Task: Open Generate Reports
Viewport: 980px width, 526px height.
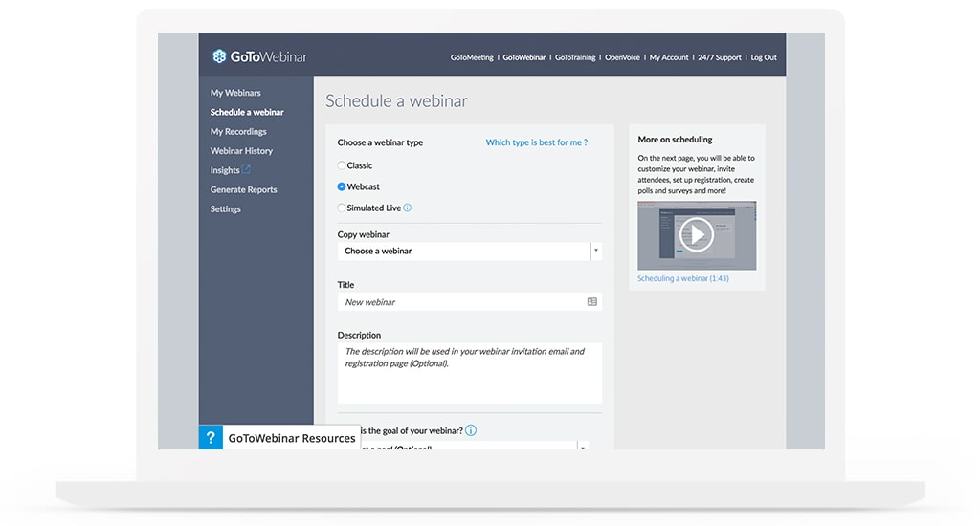Action: pyautogui.click(x=243, y=189)
